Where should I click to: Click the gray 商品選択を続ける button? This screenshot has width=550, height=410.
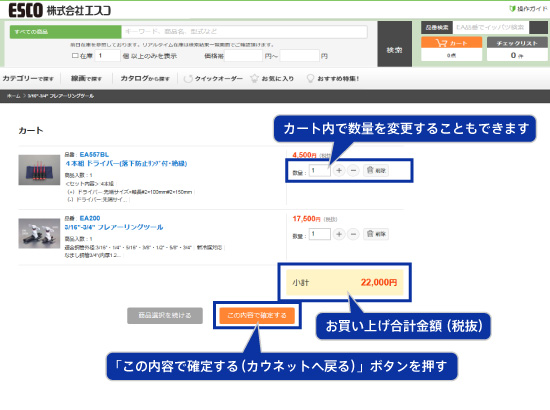click(x=165, y=315)
